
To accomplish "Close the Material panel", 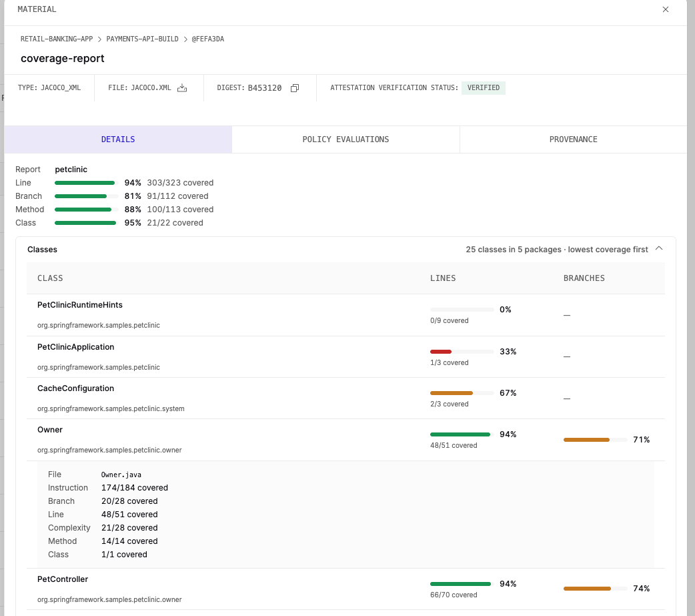I will 665,9.
